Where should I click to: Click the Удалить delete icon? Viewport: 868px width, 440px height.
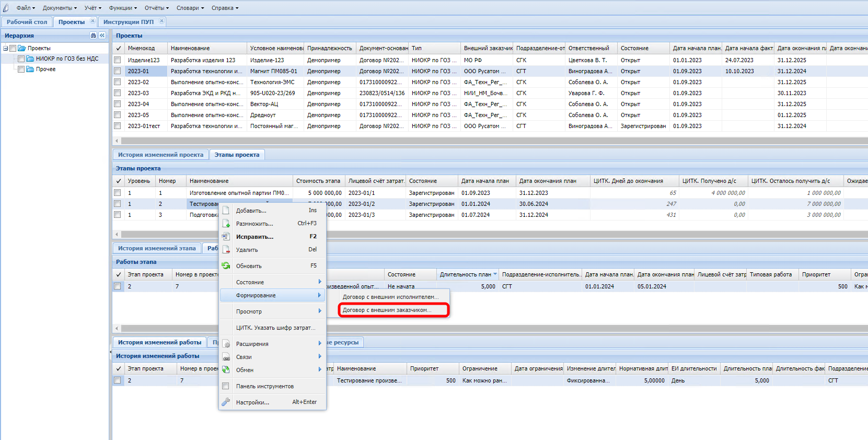click(x=226, y=250)
